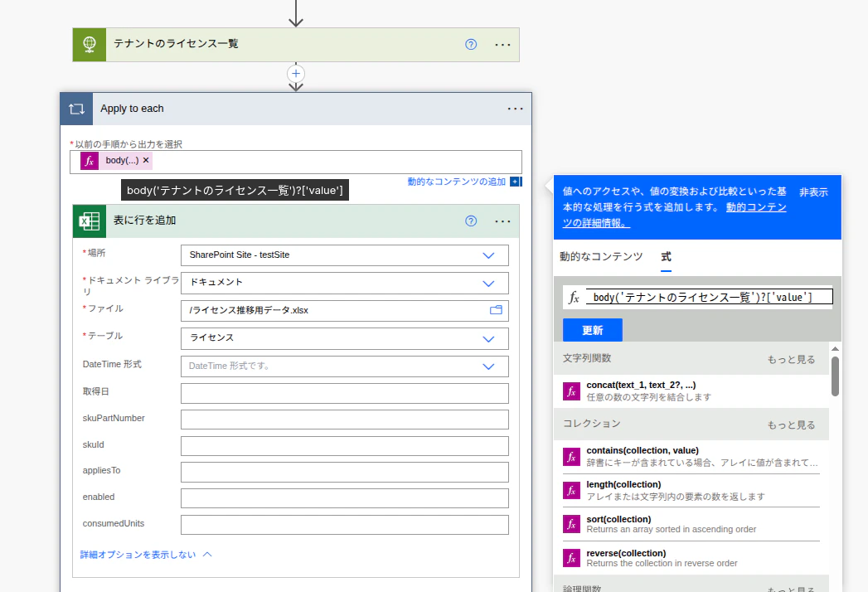Click the テナントのライセンス一覧 globe connector icon
The height and width of the screenshot is (592, 868).
pos(90,44)
